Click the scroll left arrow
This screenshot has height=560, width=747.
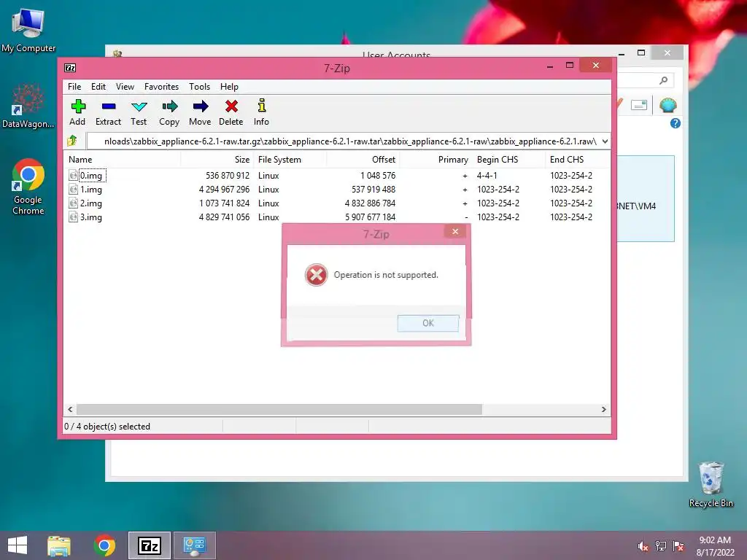point(71,410)
